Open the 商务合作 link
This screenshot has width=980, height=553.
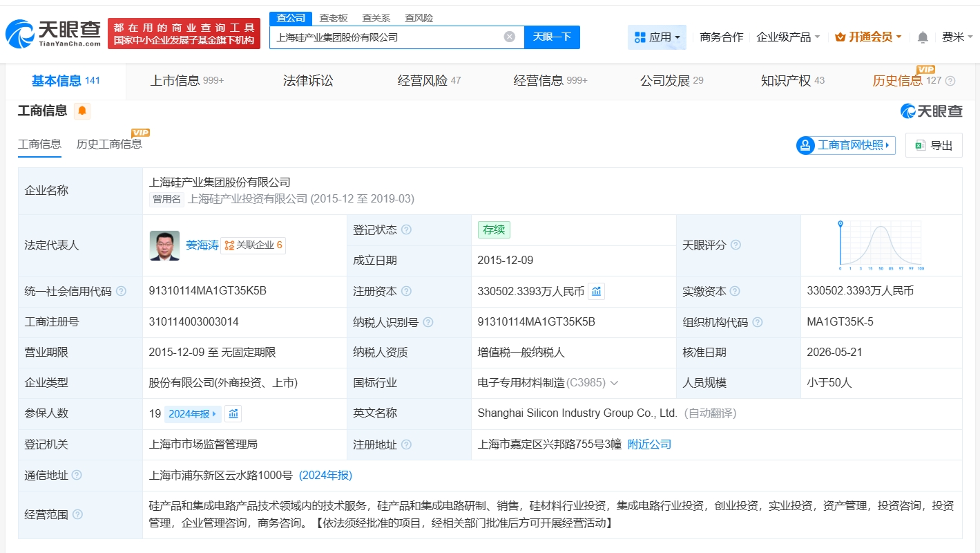click(x=721, y=37)
